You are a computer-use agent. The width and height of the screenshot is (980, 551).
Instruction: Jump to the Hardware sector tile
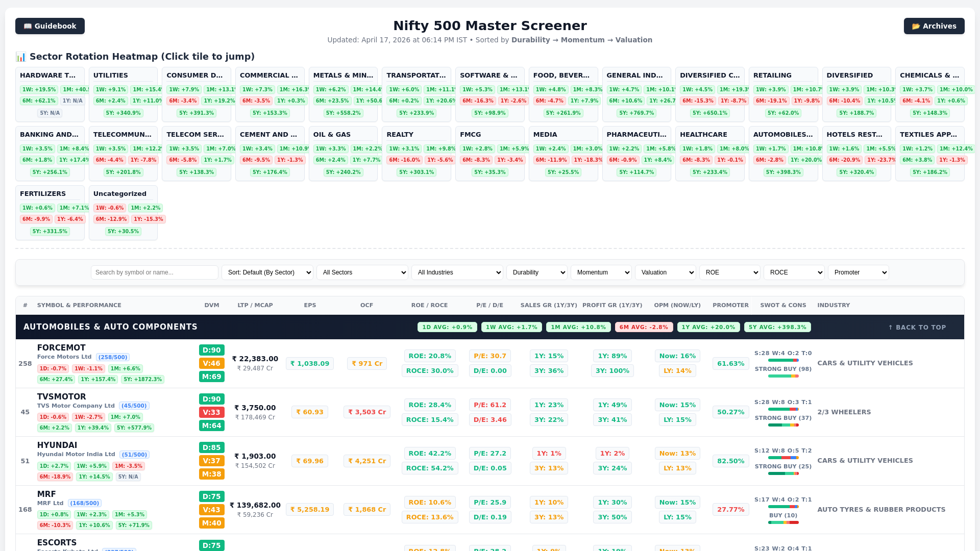click(x=50, y=94)
